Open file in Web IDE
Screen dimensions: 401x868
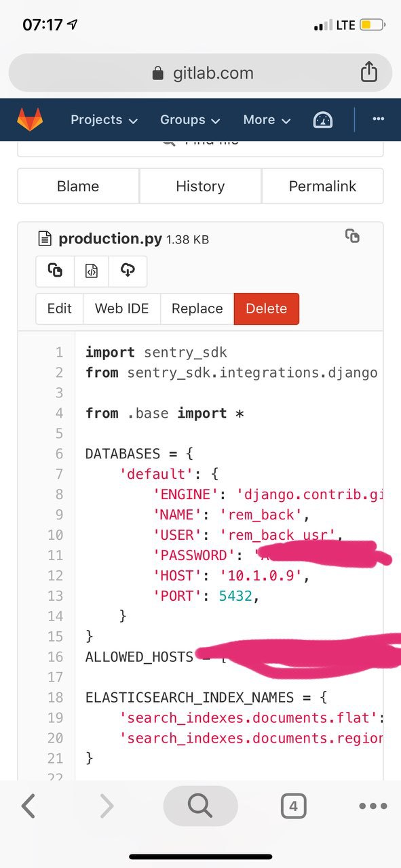coord(121,309)
